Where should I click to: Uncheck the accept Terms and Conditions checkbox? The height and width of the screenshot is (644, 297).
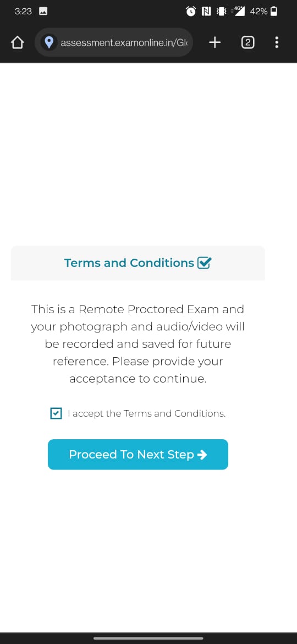pos(56,413)
